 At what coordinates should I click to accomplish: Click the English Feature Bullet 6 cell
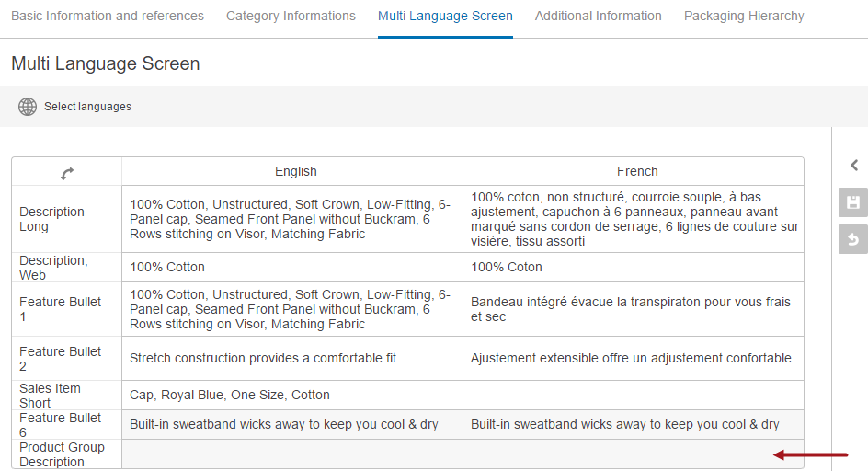(292, 424)
